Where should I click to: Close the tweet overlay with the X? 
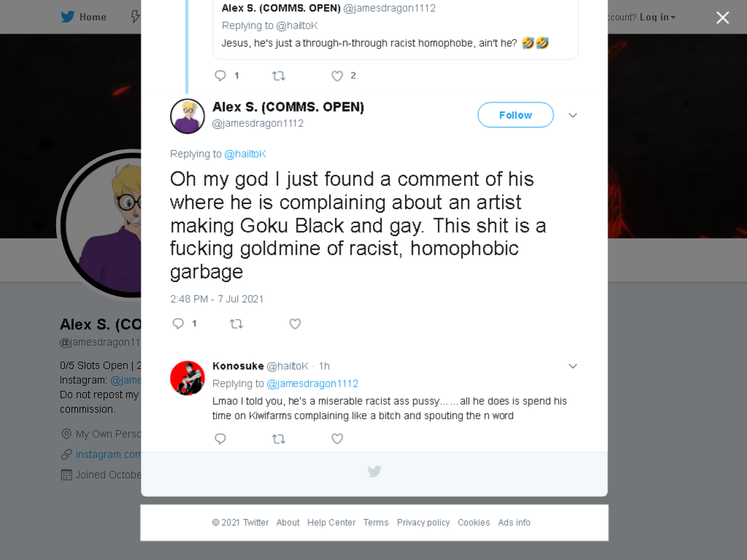pyautogui.click(x=723, y=17)
